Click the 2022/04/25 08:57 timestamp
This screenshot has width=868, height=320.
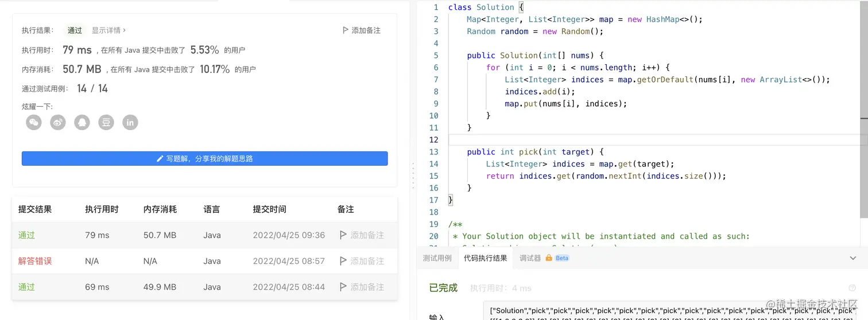[289, 261]
